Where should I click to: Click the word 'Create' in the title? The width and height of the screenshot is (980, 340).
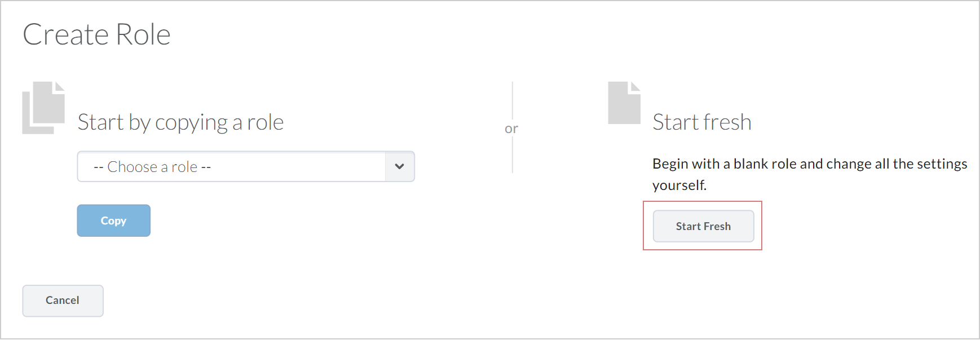coord(65,34)
